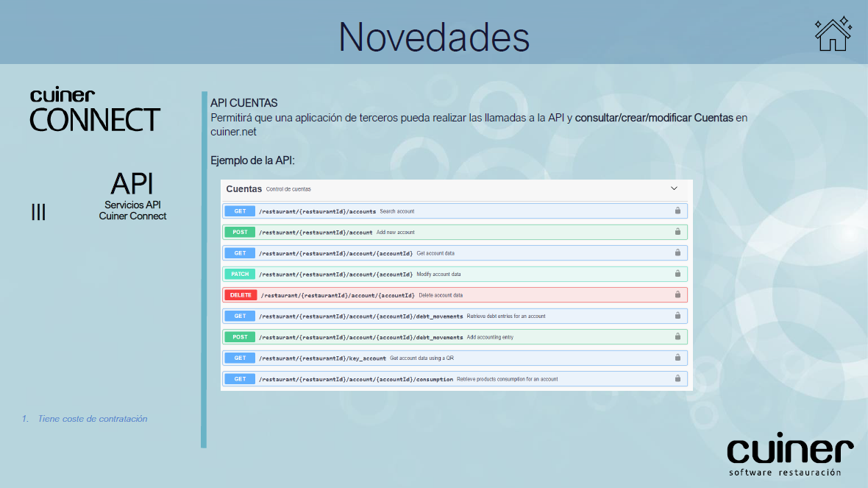The width and height of the screenshot is (868, 488).
Task: Click the POST badge for Add accounting entry
Action: 240,337
